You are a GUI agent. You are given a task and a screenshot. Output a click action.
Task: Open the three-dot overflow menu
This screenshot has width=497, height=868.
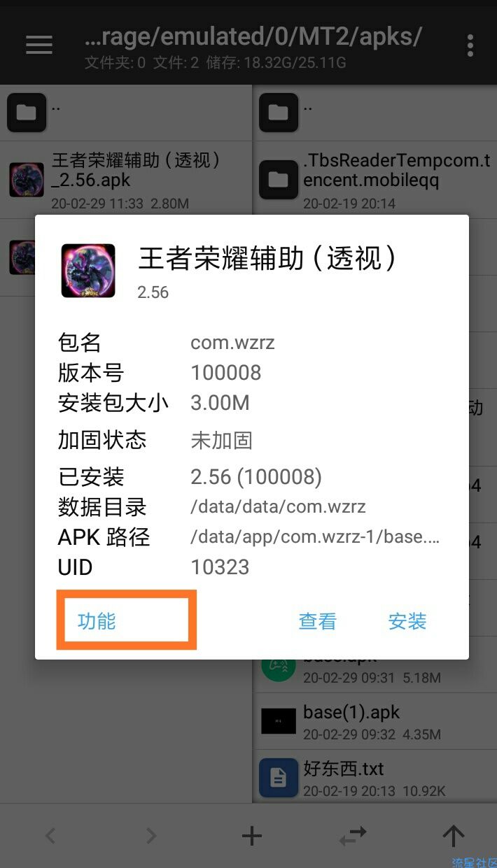pos(470,45)
